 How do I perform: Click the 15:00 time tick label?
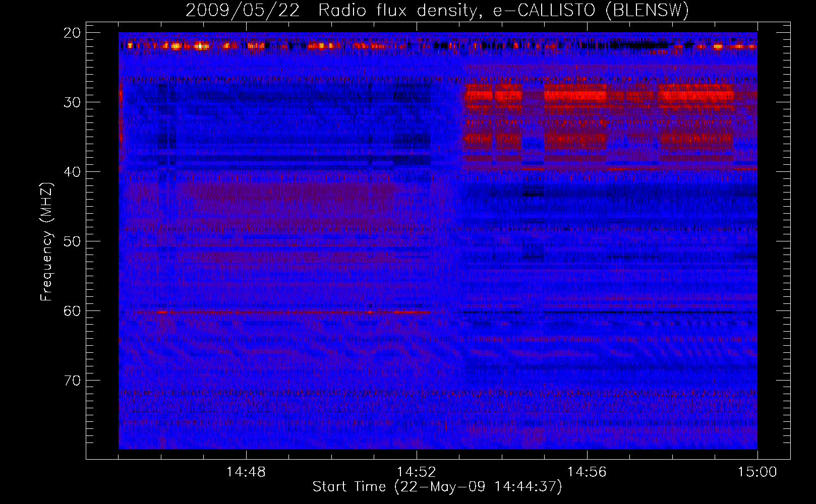click(757, 472)
